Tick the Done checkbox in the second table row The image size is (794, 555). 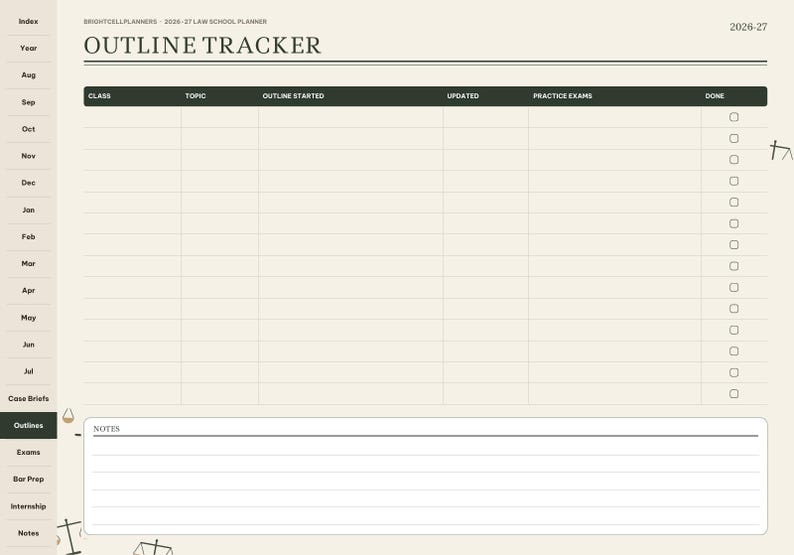(734, 138)
